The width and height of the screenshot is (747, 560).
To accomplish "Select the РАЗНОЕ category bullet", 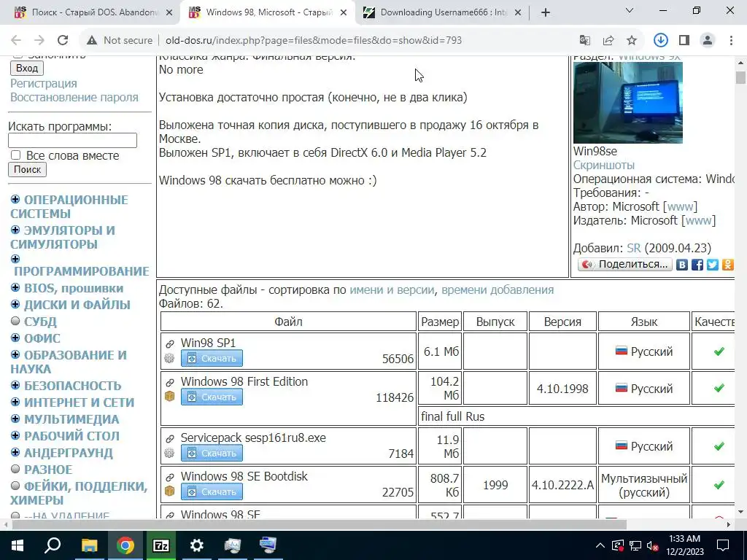I will 15,469.
